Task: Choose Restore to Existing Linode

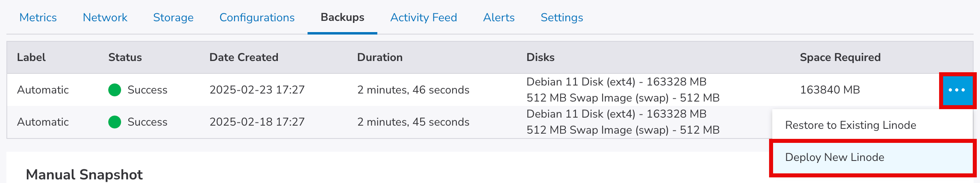Action: tap(850, 125)
